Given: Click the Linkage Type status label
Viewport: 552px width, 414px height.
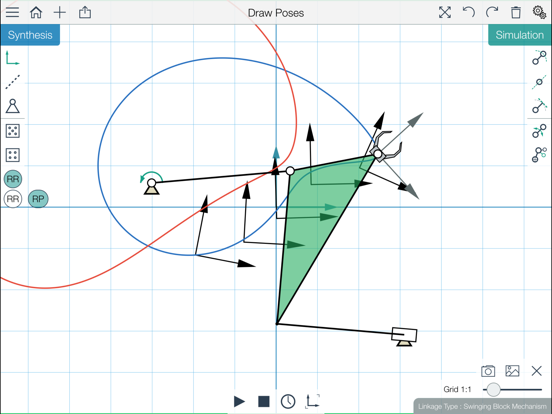Looking at the screenshot, I should 482,406.
